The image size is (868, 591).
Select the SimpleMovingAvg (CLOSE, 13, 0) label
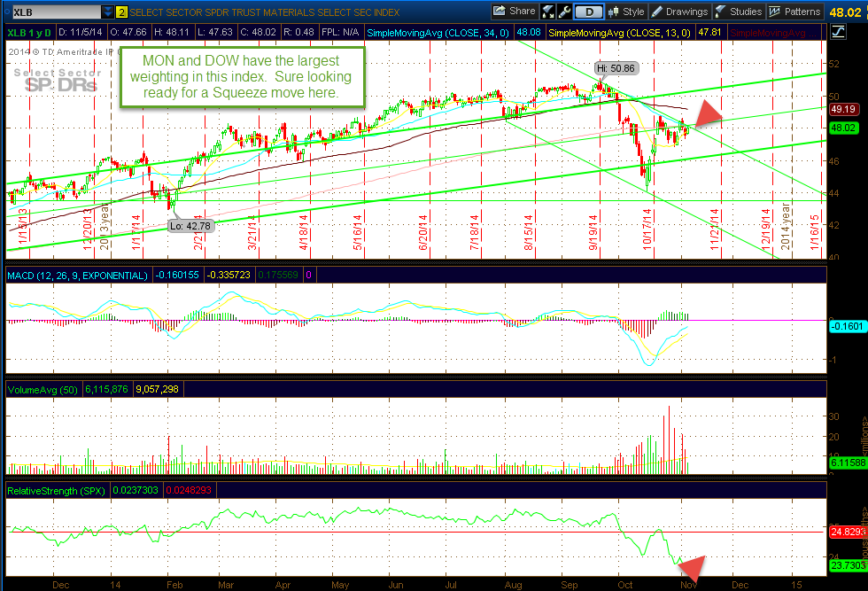[619, 33]
